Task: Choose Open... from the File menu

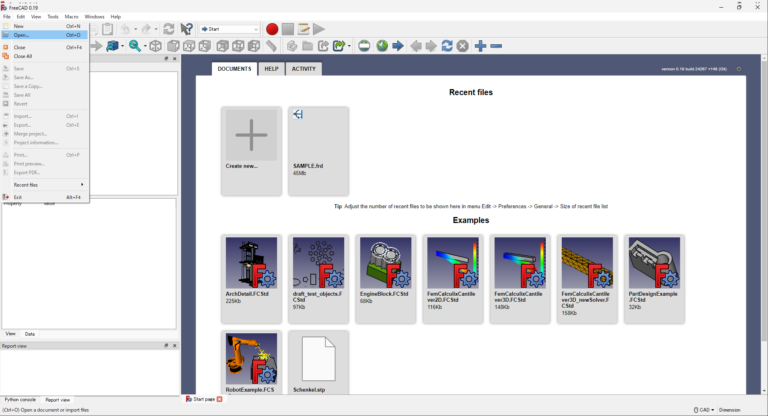Action: (x=22, y=34)
